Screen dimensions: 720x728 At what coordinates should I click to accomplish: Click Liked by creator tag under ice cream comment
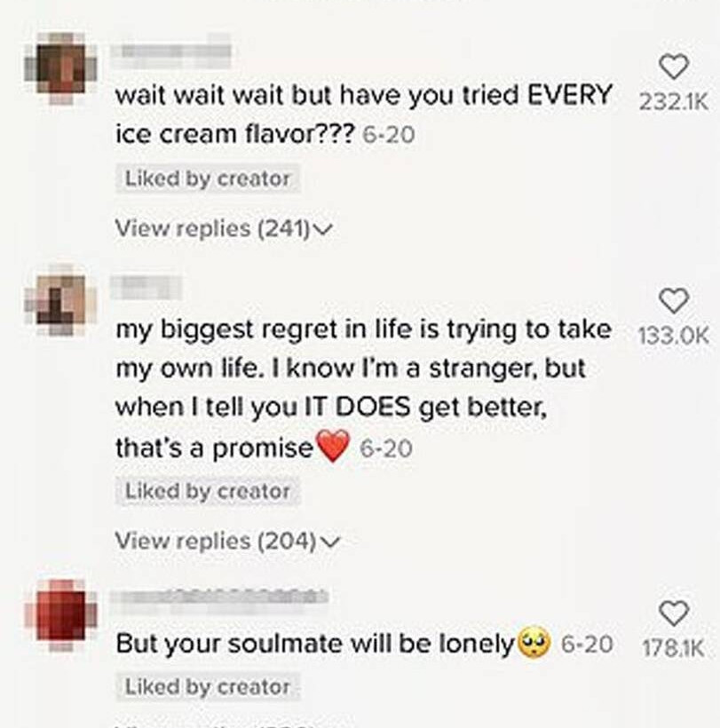pyautogui.click(x=208, y=178)
